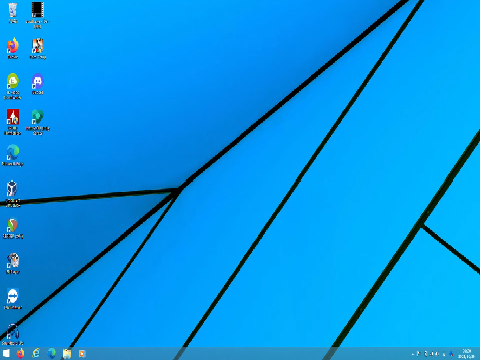Select the Microsoft Edge shortcut on the desktop
This screenshot has width=480, height=360.
coord(13,155)
